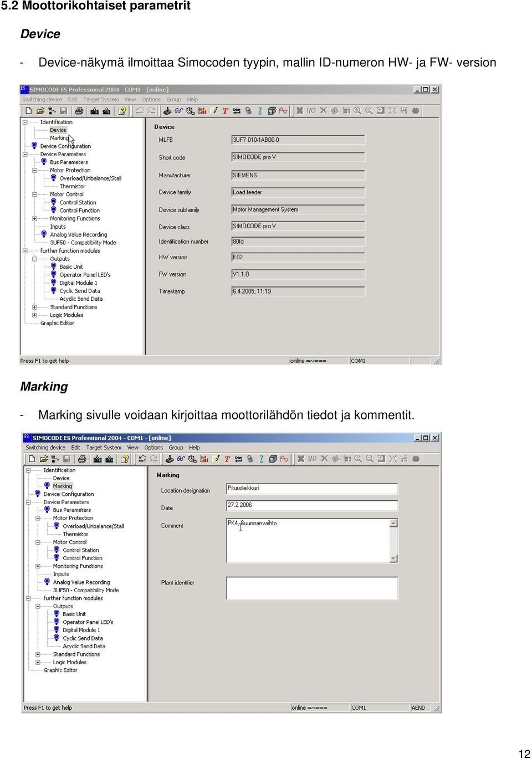Select Marking in upper window tree
Viewport: 532px width, 759px height.
59,138
